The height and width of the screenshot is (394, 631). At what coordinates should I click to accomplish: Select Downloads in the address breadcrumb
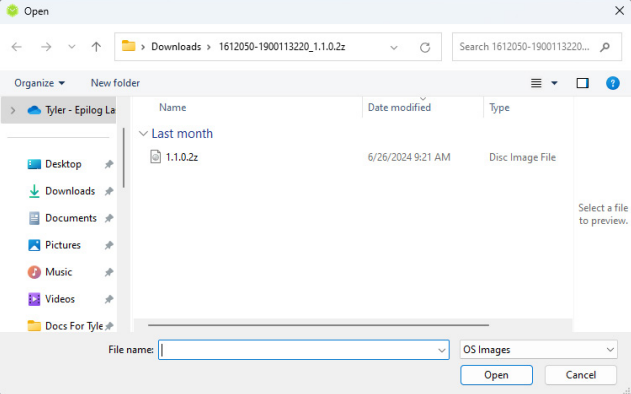[176, 47]
